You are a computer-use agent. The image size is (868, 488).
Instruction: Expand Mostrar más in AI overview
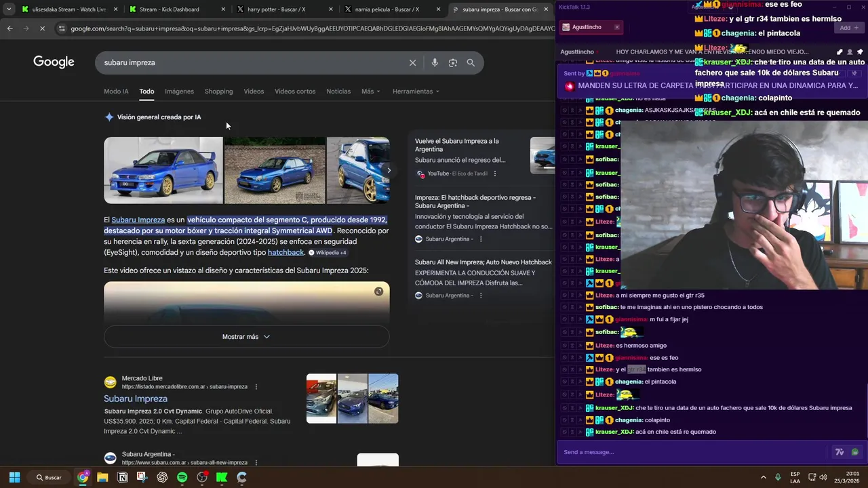[x=246, y=336]
